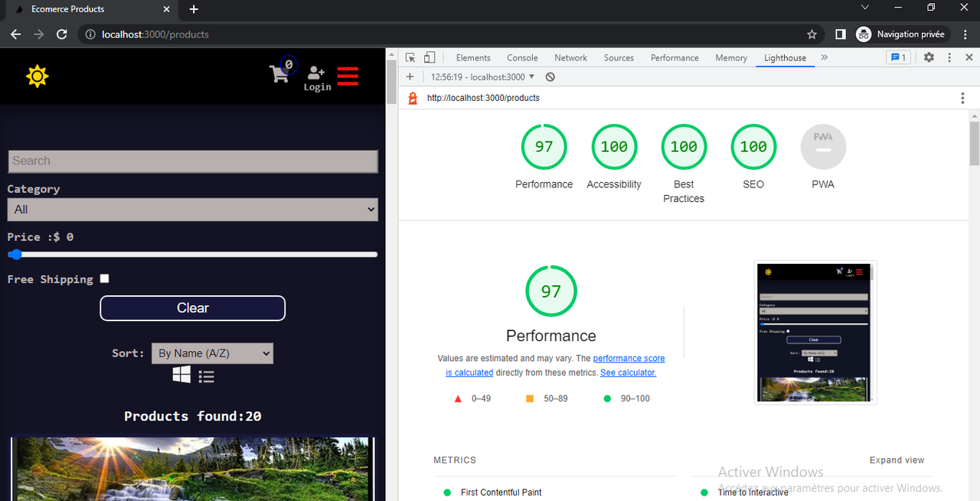The image size is (980, 501).
Task: Open a new browser tab
Action: click(x=194, y=9)
